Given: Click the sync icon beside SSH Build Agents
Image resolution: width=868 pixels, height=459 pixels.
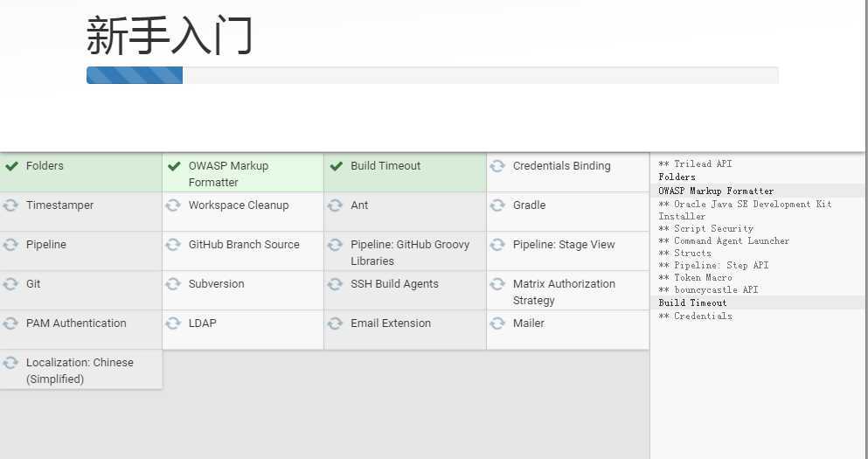Looking at the screenshot, I should (335, 283).
